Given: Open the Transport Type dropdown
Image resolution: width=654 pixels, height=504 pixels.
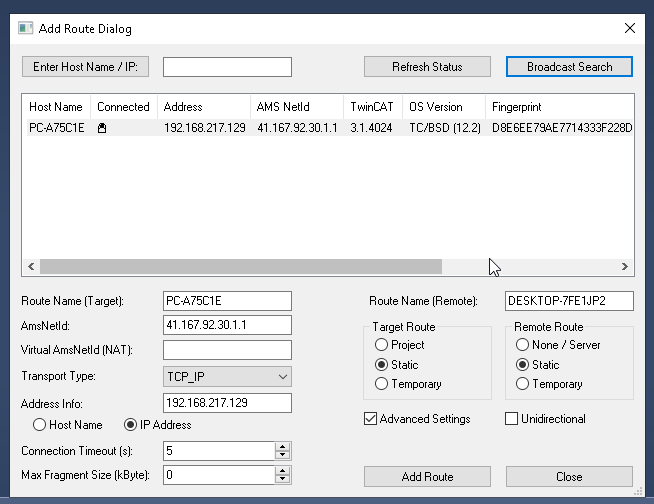Looking at the screenshot, I should click(x=227, y=377).
